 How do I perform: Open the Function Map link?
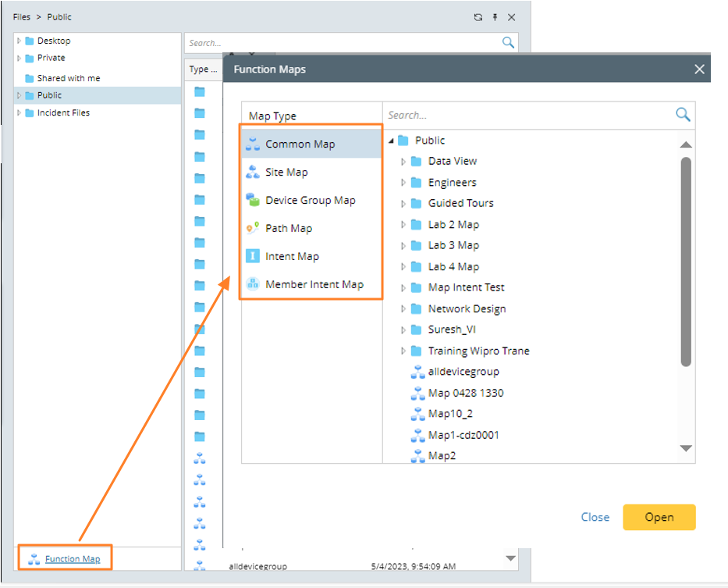(73, 558)
